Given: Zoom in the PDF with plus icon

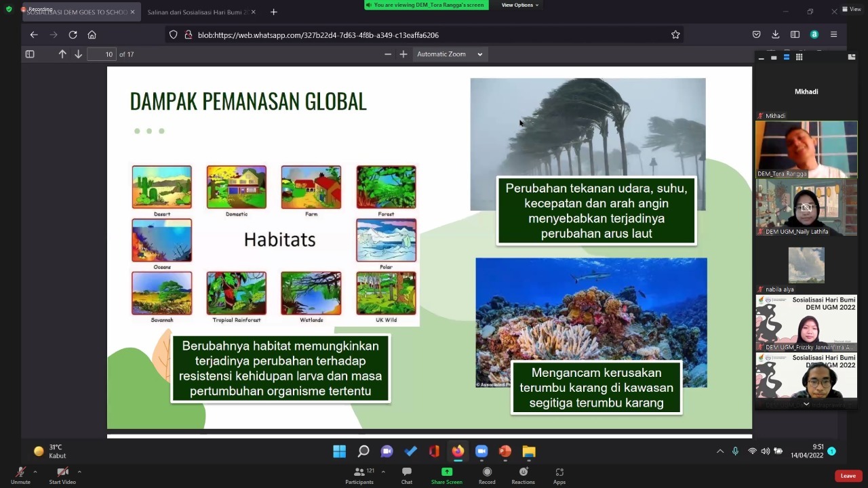Looking at the screenshot, I should pos(403,54).
